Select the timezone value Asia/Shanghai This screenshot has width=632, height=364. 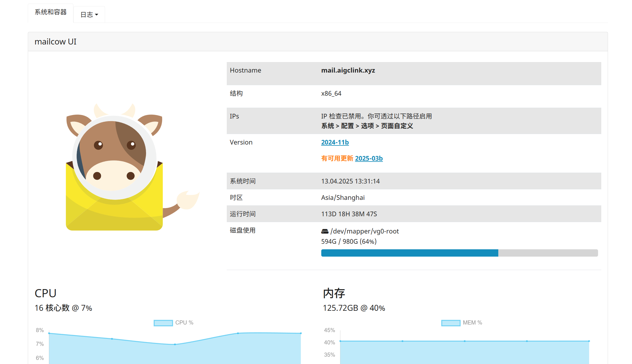(x=343, y=198)
